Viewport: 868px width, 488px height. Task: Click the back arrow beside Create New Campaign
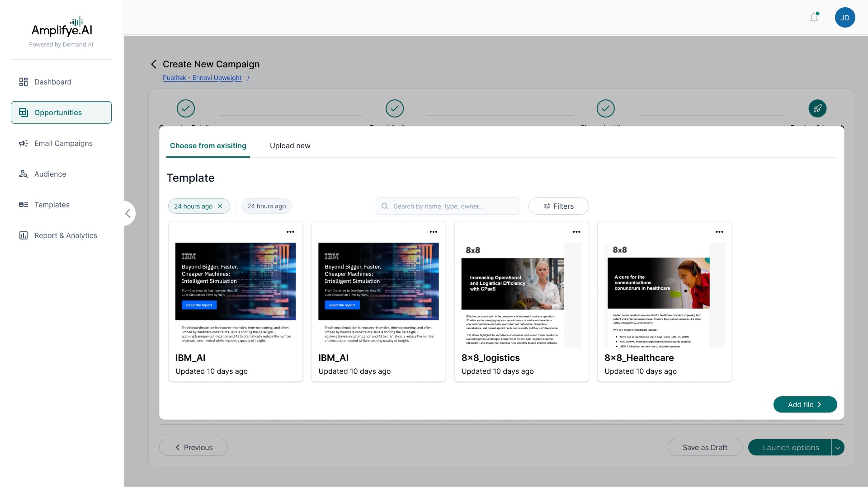pos(154,64)
